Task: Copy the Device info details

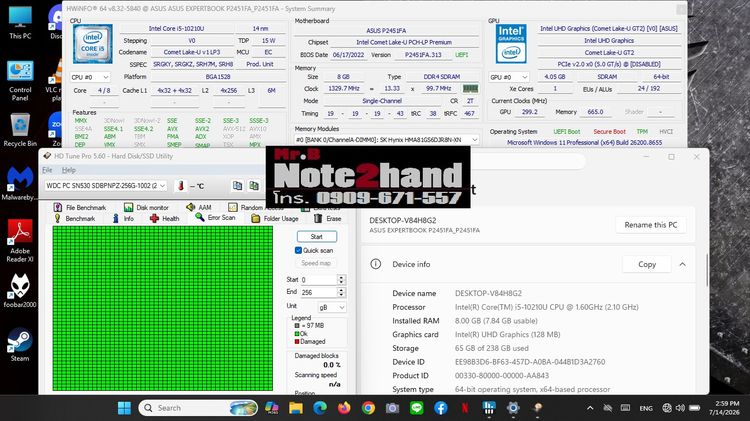Action: click(x=647, y=264)
